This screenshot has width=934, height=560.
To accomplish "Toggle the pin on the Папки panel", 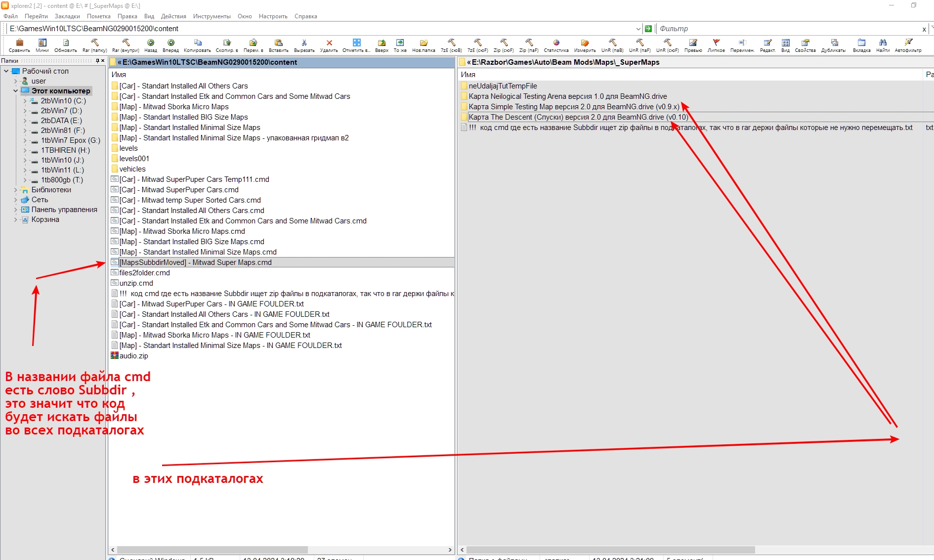I will point(97,61).
